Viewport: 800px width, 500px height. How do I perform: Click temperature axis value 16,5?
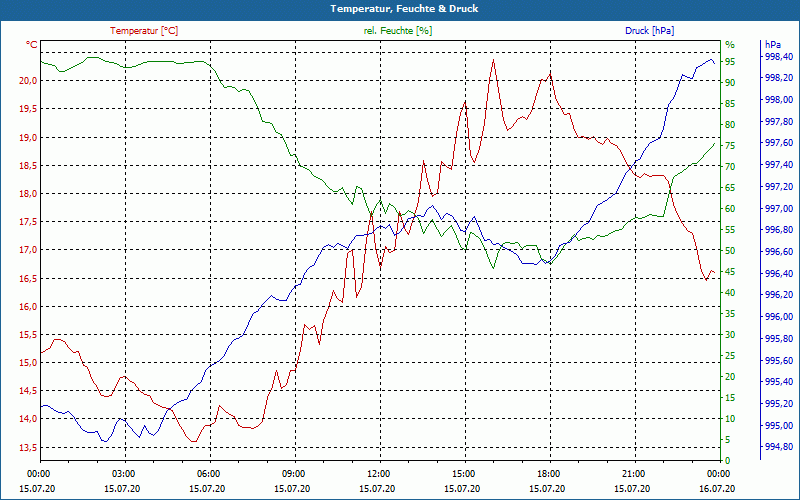[29, 278]
